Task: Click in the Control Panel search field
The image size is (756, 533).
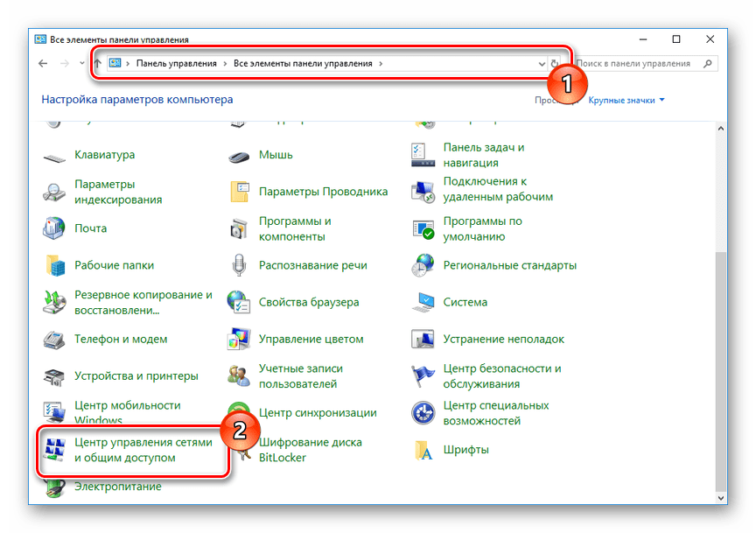Action: pyautogui.click(x=643, y=64)
